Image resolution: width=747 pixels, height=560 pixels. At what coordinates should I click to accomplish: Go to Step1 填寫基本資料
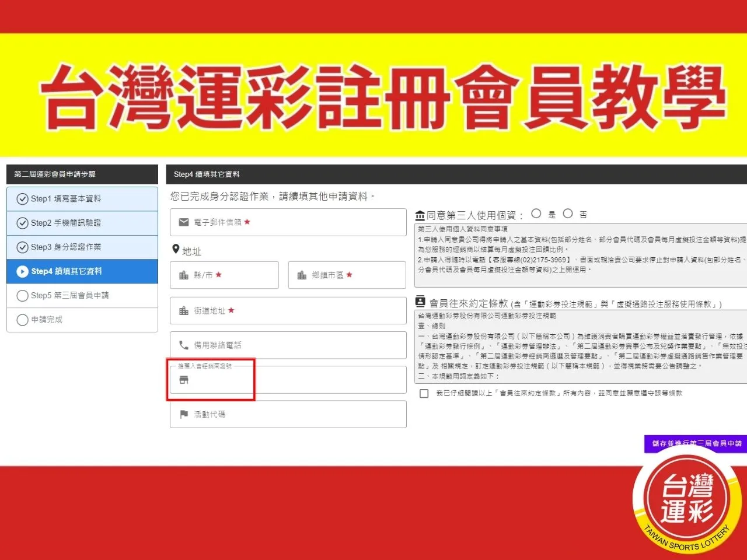82,199
